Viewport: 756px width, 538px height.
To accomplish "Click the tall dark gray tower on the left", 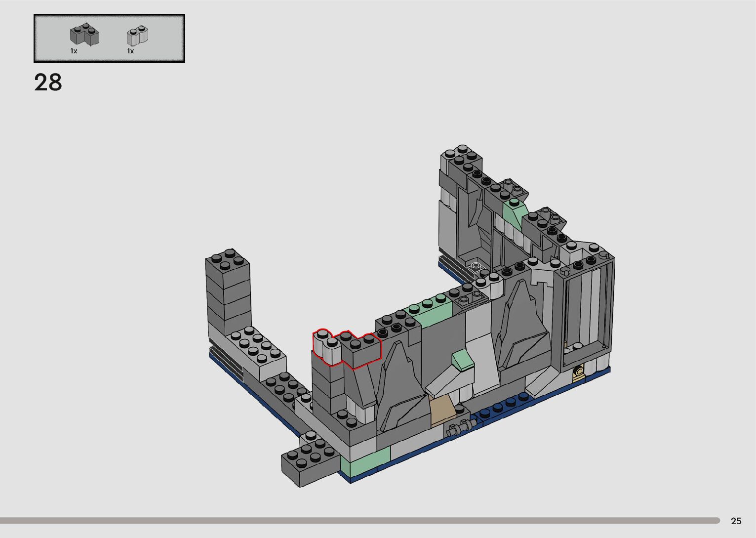I will 227,290.
